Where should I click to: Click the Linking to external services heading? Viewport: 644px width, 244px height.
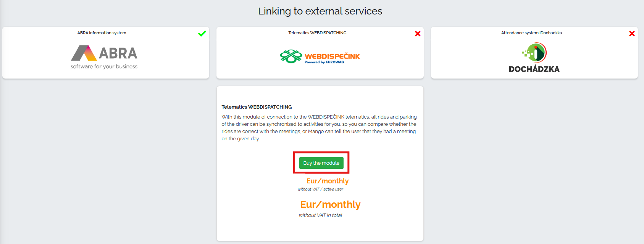click(x=320, y=11)
